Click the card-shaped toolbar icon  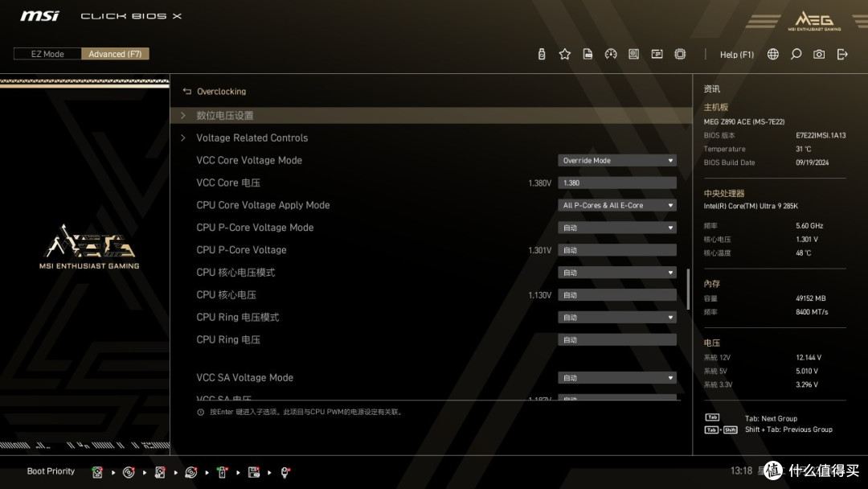pos(657,54)
